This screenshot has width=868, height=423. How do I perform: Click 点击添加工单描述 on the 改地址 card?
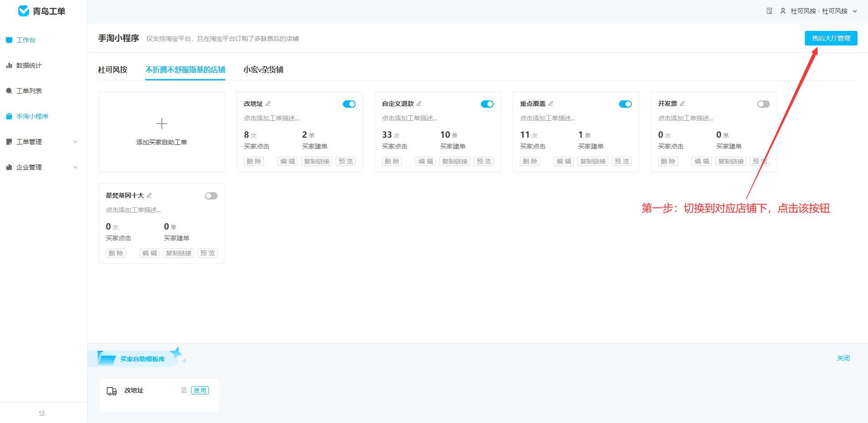[x=271, y=118]
